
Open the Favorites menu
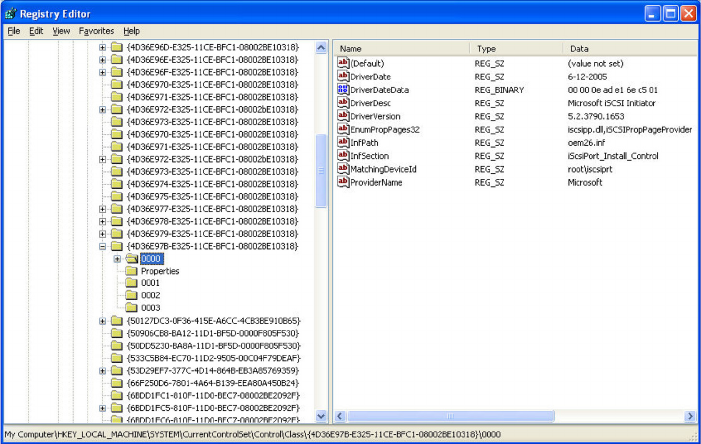96,31
